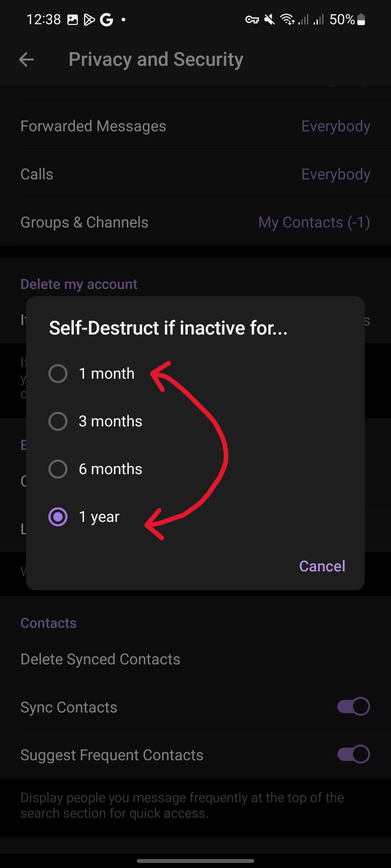
Task: Choose the 3 months radio option
Action: [58, 421]
